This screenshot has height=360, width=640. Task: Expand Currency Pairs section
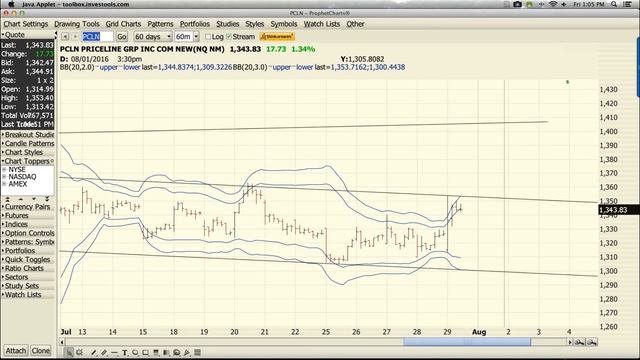pyautogui.click(x=27, y=207)
